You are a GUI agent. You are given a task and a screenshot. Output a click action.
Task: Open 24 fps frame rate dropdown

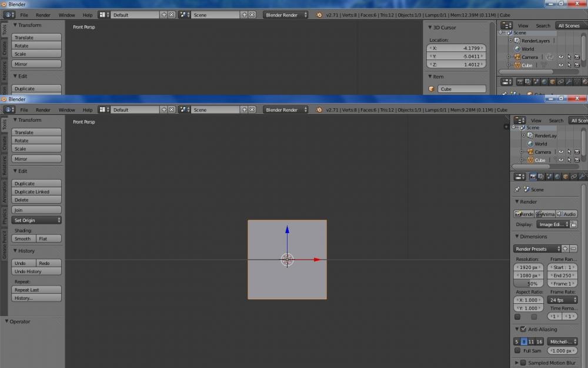(x=562, y=300)
